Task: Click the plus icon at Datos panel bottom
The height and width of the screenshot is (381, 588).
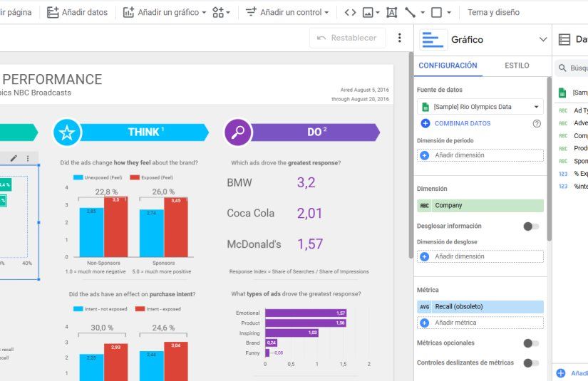Action: [561, 372]
